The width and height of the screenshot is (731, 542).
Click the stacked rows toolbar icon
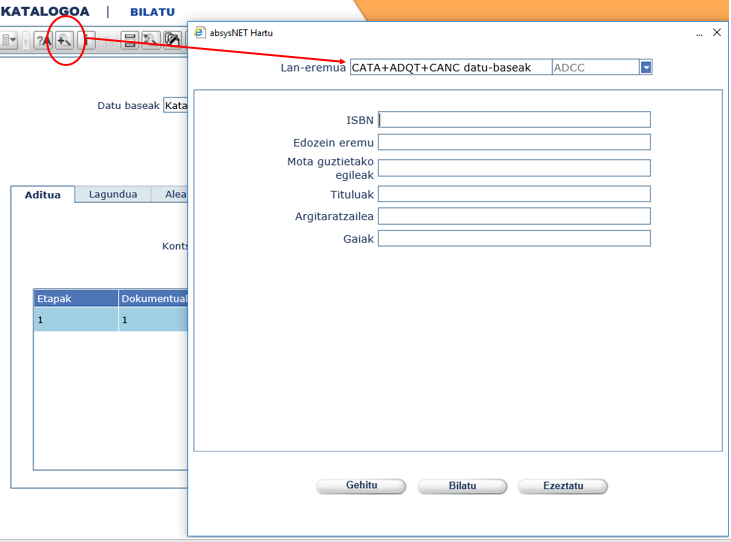(129, 40)
